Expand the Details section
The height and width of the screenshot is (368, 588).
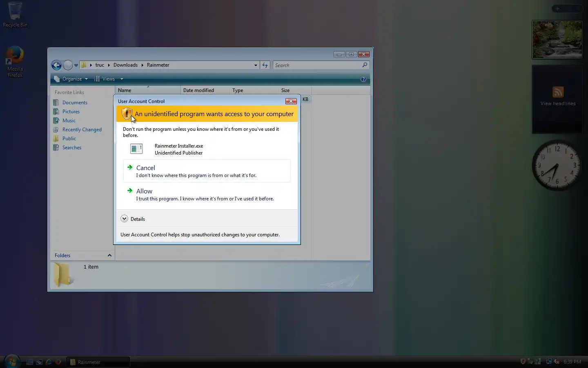pyautogui.click(x=125, y=219)
